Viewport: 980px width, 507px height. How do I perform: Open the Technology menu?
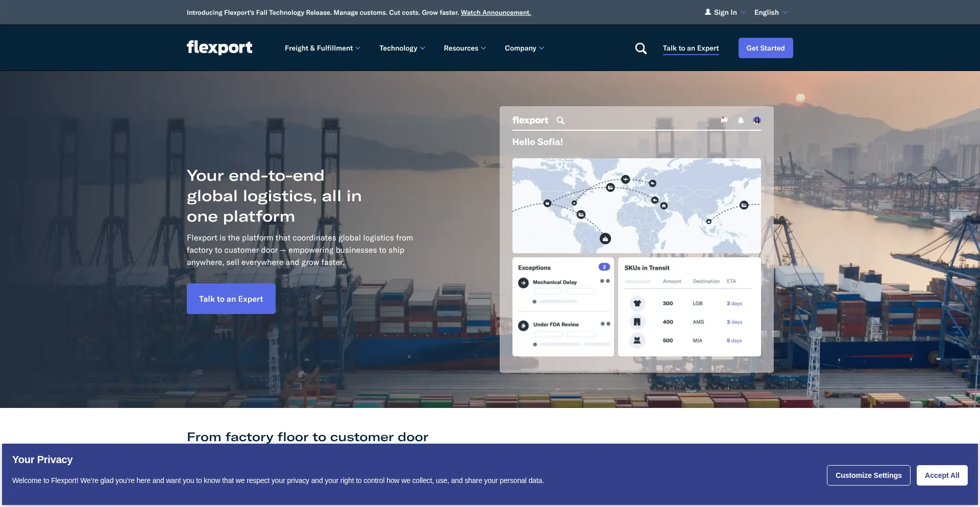click(402, 48)
